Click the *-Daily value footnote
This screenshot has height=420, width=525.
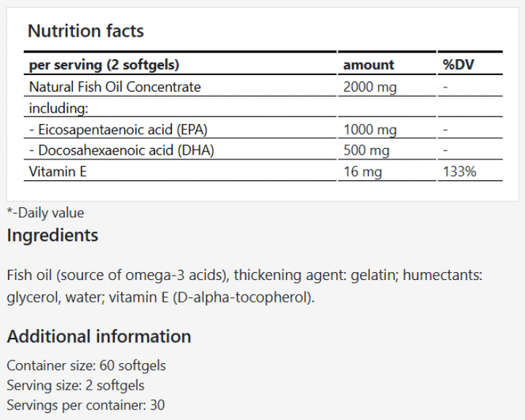coord(45,213)
